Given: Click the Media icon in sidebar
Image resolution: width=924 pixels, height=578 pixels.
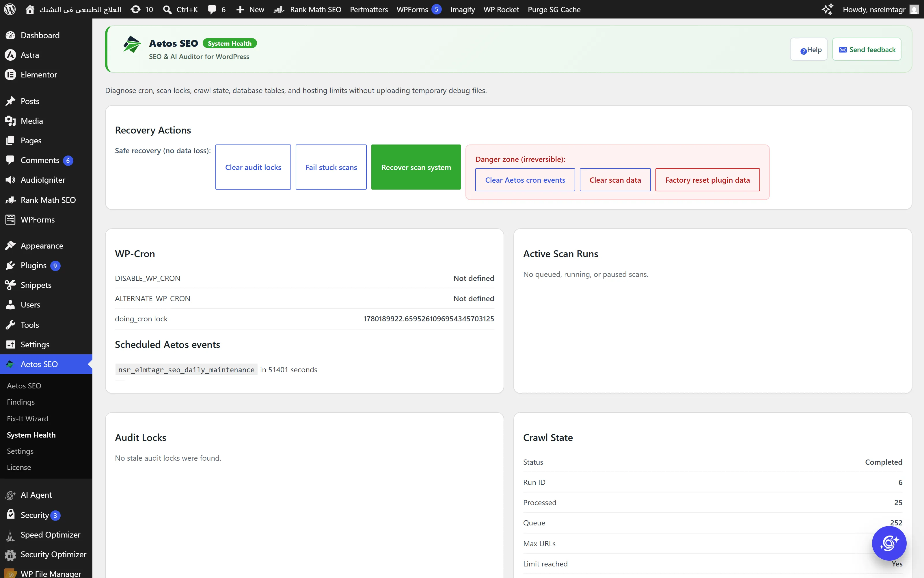Looking at the screenshot, I should coord(10,121).
